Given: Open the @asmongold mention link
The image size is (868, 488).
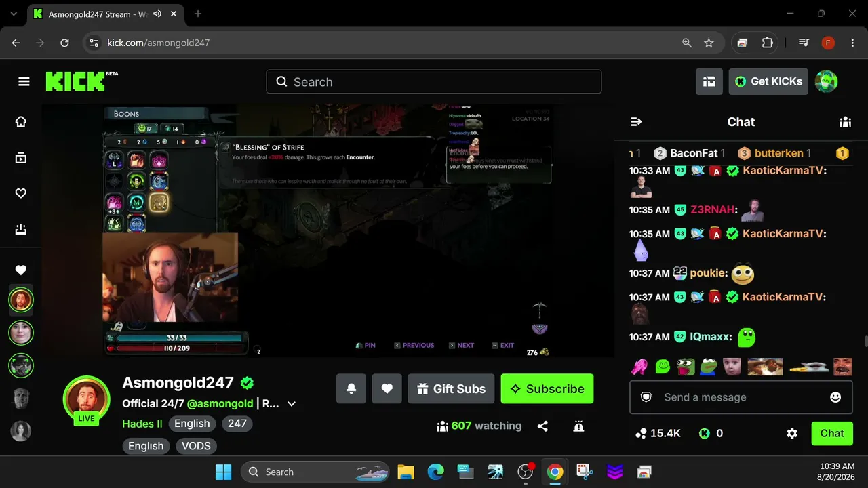Looking at the screenshot, I should 220,404.
